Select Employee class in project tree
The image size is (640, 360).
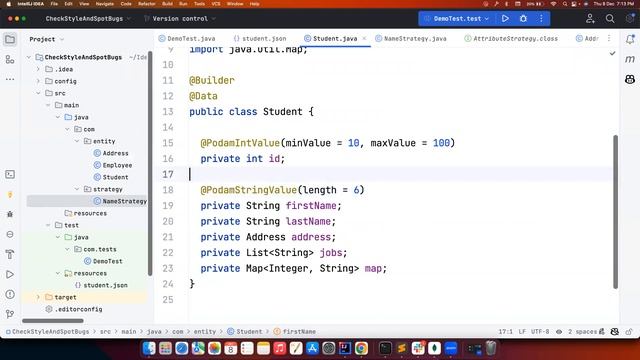(117, 165)
